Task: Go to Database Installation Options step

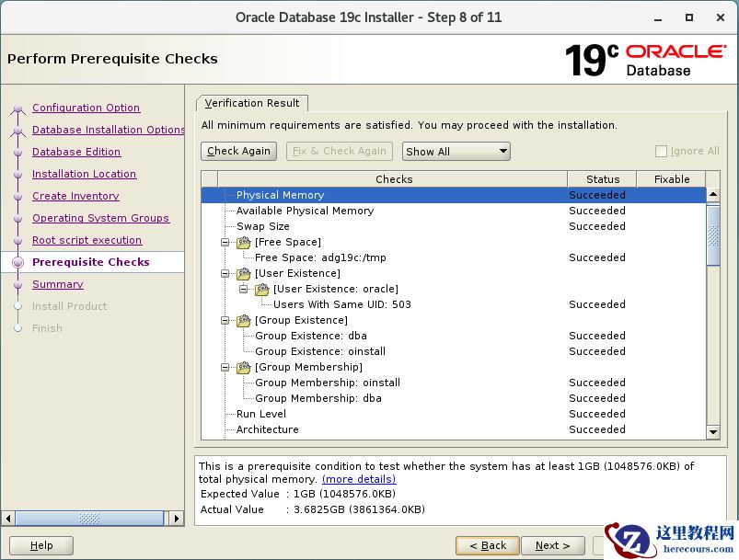Action: coord(108,130)
